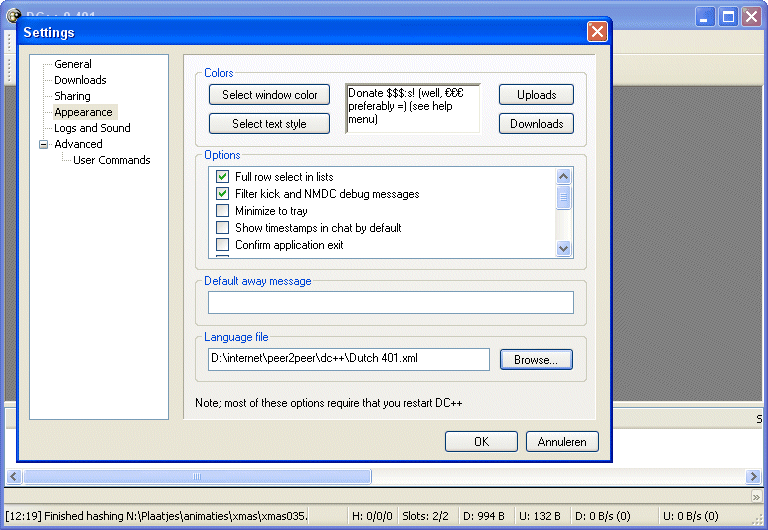Image resolution: width=768 pixels, height=530 pixels.
Task: Open General settings page
Action: (72, 64)
